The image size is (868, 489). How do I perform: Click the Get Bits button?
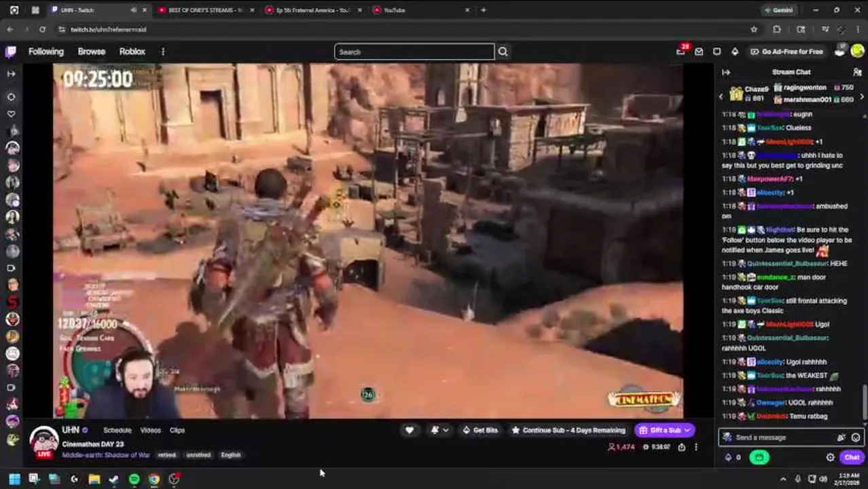point(480,430)
